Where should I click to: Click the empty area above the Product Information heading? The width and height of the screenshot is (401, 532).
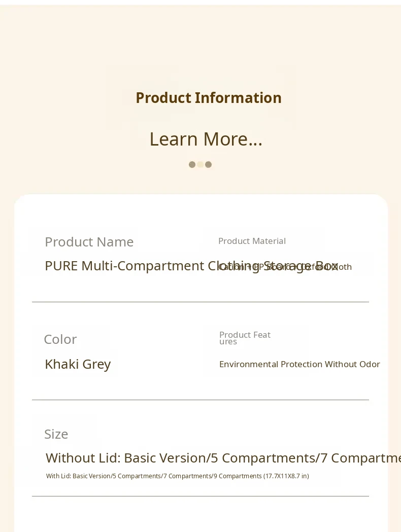200,41
